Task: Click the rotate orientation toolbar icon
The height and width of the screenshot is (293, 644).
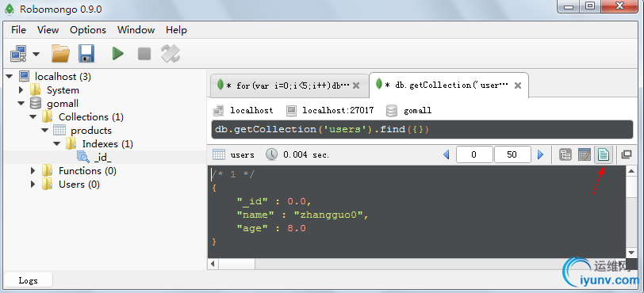Action: tap(170, 54)
